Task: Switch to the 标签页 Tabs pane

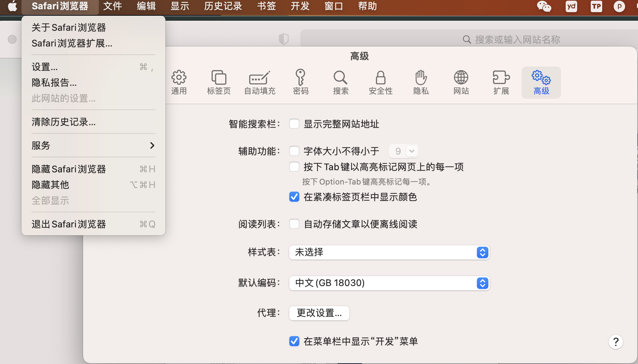Action: coord(219,83)
